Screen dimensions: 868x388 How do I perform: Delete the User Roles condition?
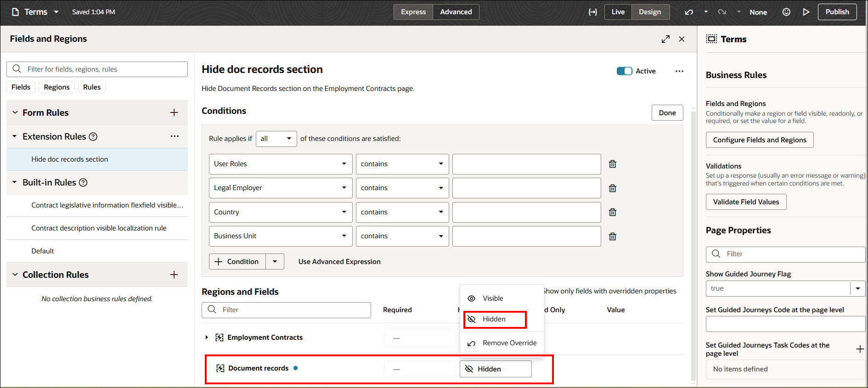(x=613, y=164)
